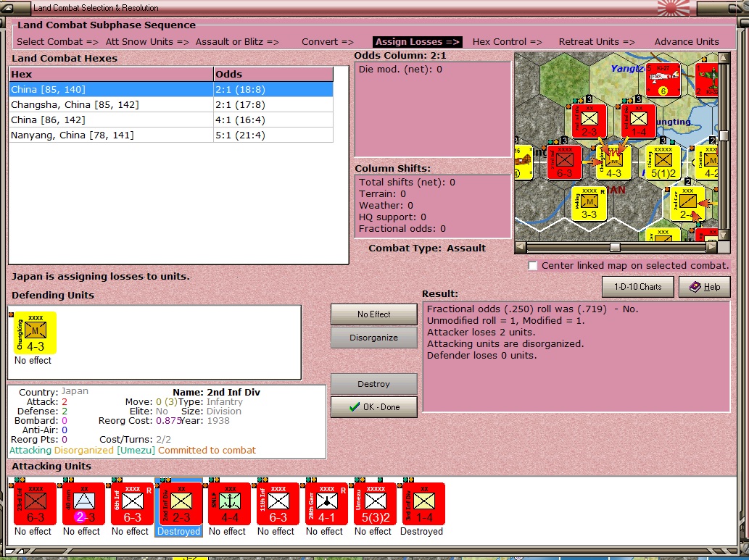Click map horizontal scrollbar right arrow

[712, 247]
